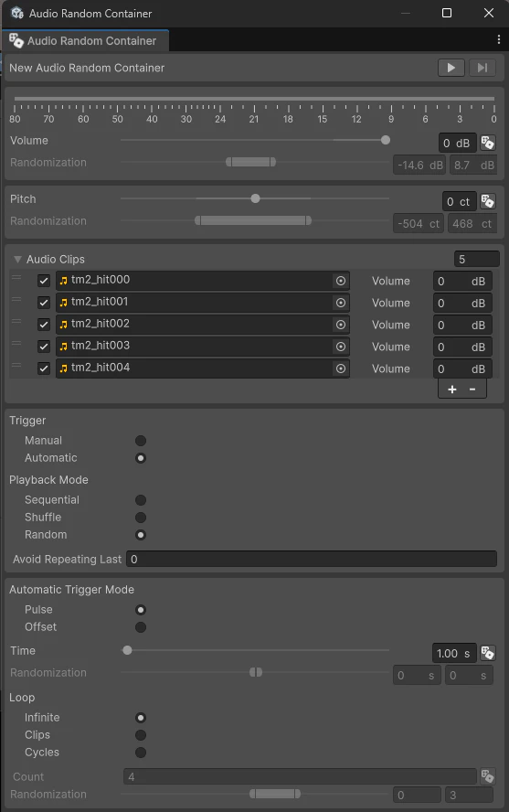
Task: Remove selected audio clip with minus button
Action: (472, 389)
